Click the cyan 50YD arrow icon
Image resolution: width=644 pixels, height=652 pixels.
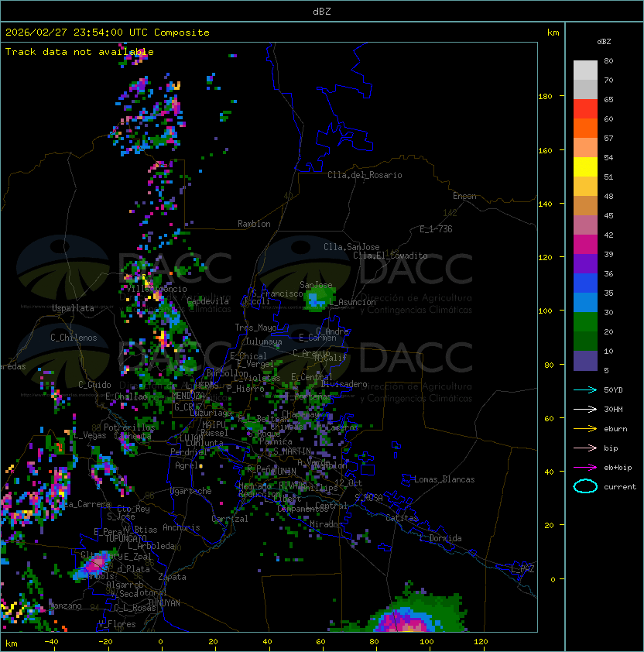[585, 389]
